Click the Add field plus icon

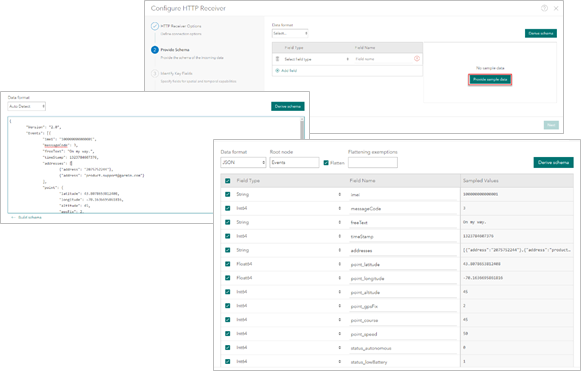pos(277,70)
